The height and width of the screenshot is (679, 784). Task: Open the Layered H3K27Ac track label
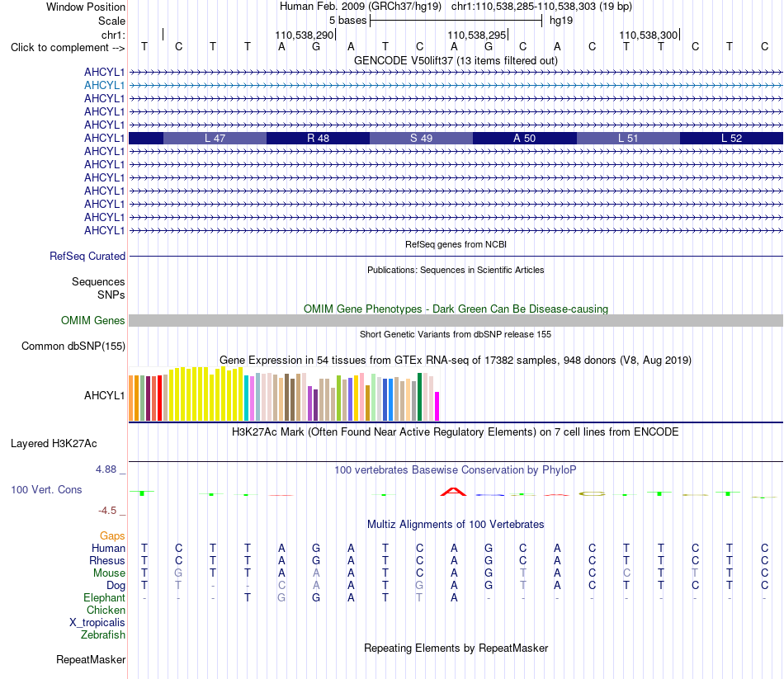click(54, 444)
